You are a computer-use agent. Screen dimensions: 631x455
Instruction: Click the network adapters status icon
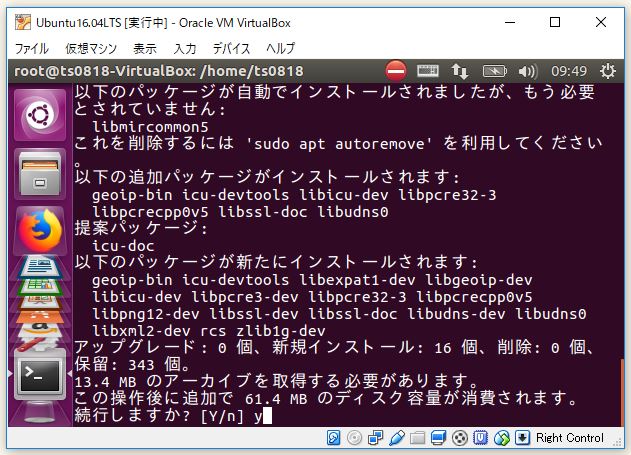[x=375, y=438]
